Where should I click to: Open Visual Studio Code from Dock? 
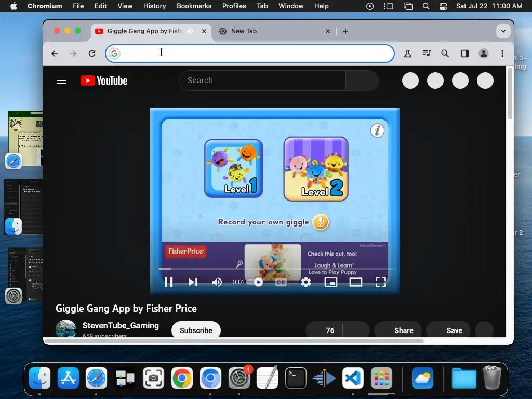353,378
